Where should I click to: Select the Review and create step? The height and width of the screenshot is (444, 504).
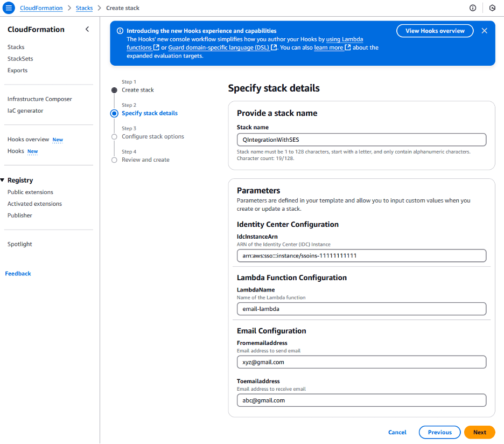tap(114, 159)
